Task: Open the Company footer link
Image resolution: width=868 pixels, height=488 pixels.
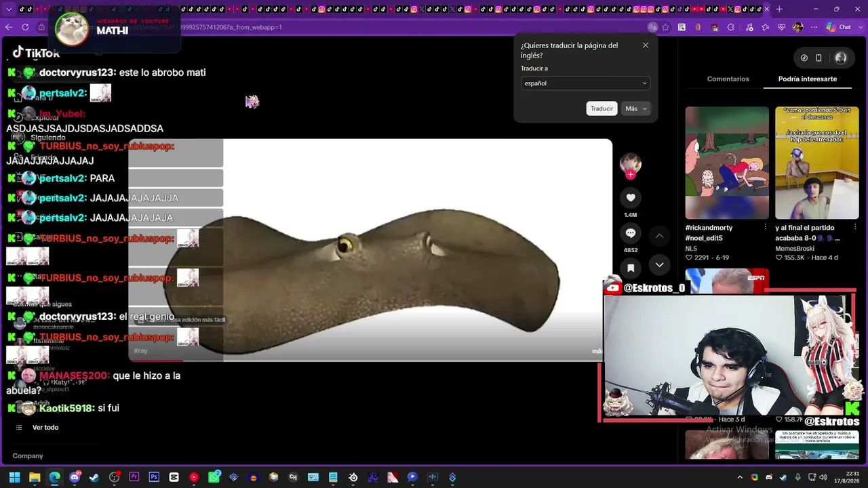Action: click(28, 456)
